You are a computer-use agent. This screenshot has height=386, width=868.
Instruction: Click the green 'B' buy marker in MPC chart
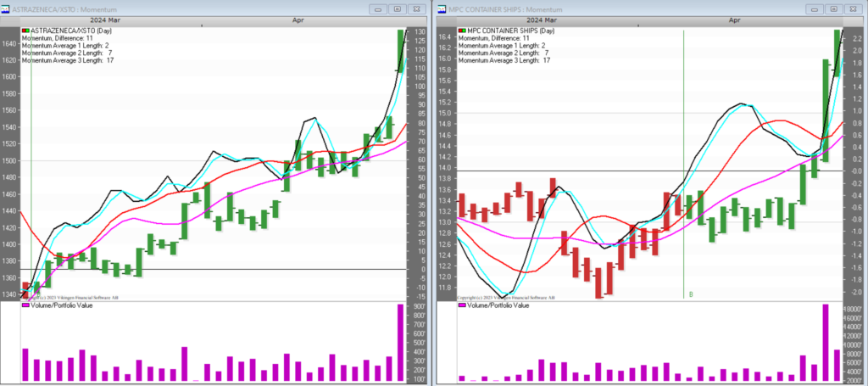[691, 294]
